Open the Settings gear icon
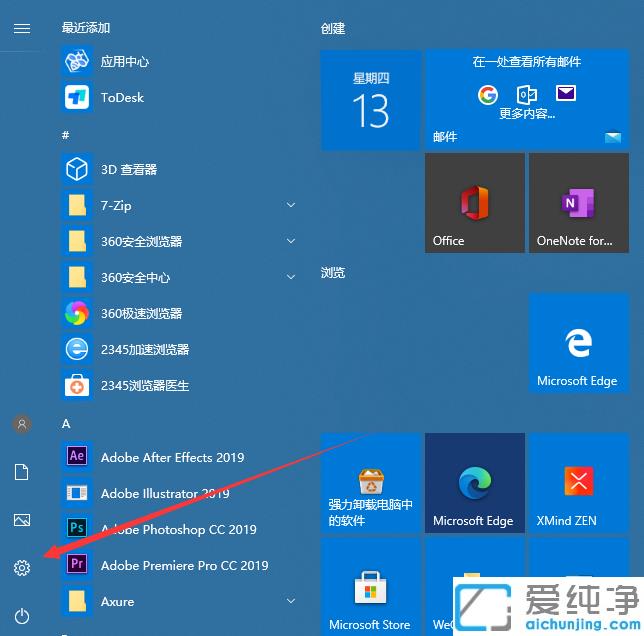Viewport: 644px width, 636px height. 22,568
